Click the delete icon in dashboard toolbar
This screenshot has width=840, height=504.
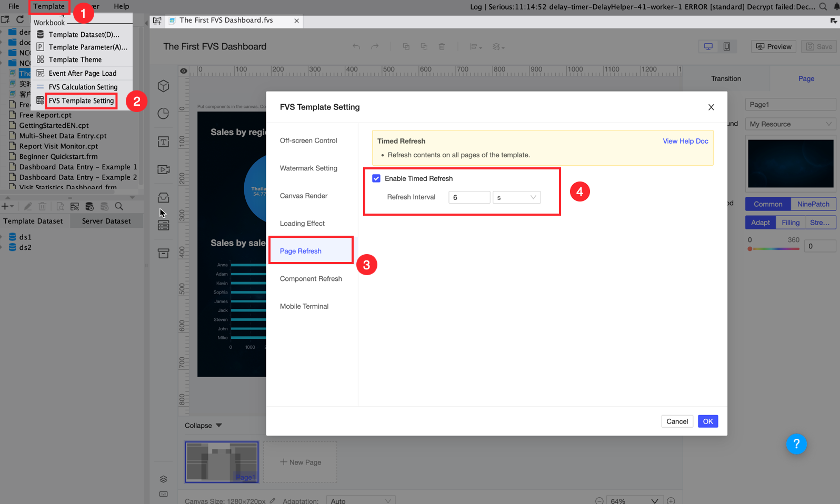(x=442, y=47)
